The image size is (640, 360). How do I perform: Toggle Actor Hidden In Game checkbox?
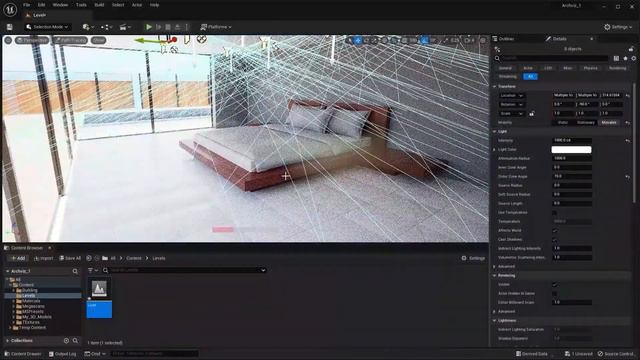(555, 293)
